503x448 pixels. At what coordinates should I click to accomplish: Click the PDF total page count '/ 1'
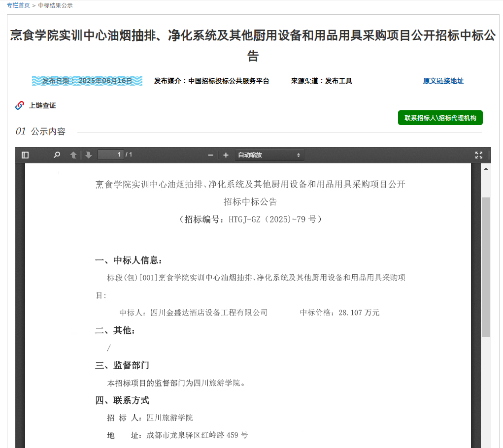click(x=129, y=155)
